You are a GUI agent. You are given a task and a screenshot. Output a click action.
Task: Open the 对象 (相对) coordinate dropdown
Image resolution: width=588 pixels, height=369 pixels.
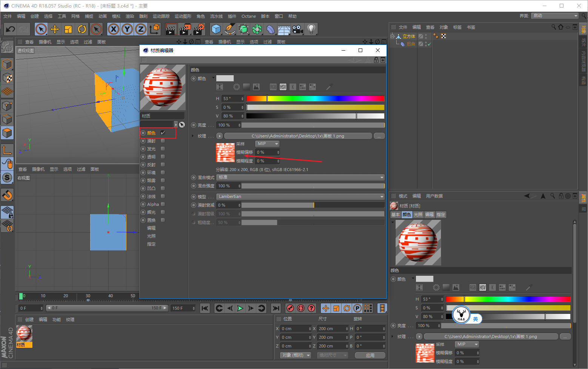[296, 355]
